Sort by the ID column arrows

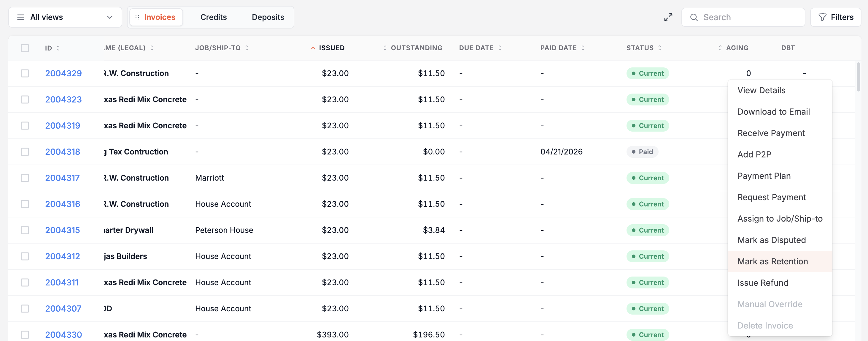[58, 48]
